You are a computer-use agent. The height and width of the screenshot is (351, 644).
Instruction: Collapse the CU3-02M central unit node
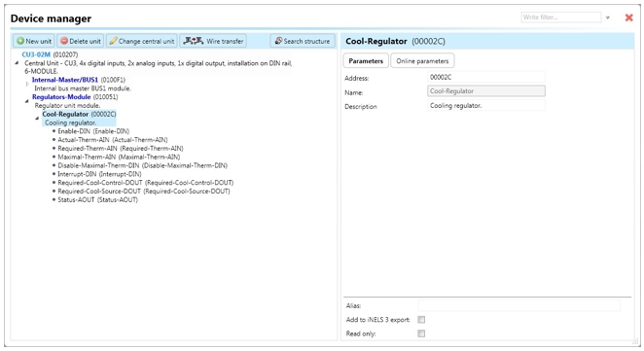17,63
